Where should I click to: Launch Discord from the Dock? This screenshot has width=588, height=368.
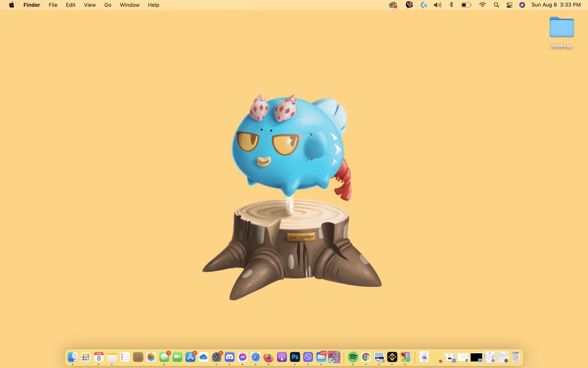[229, 357]
